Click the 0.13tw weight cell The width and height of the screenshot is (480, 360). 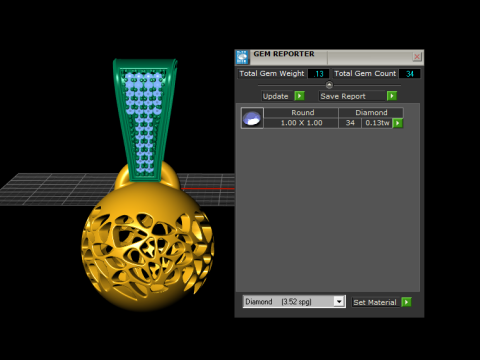pyautogui.click(x=377, y=123)
